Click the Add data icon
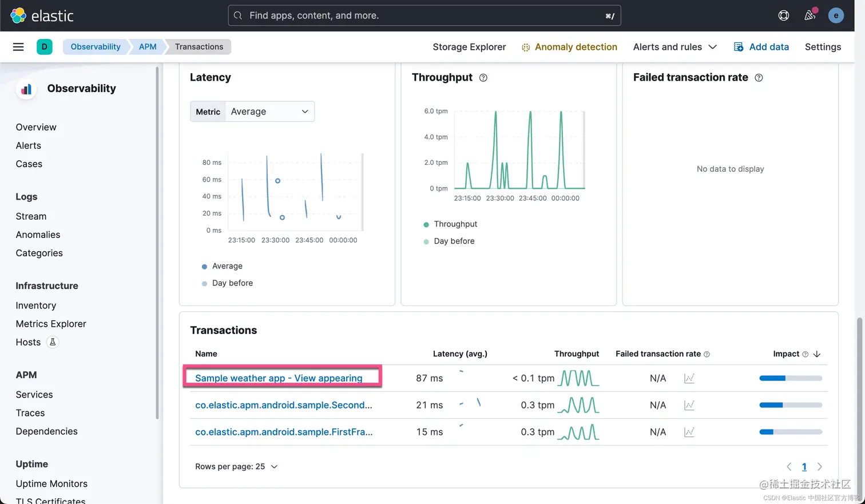This screenshot has width=865, height=504. pyautogui.click(x=739, y=47)
